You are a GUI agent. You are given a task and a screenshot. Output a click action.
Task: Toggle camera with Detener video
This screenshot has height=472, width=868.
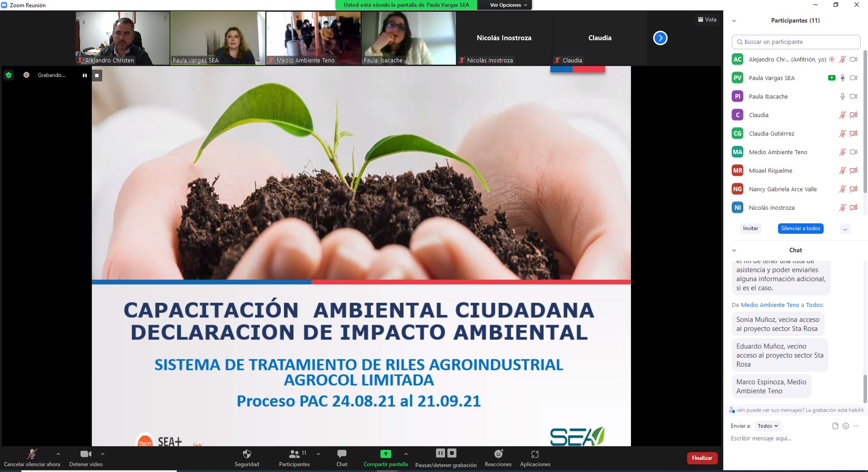click(x=85, y=454)
